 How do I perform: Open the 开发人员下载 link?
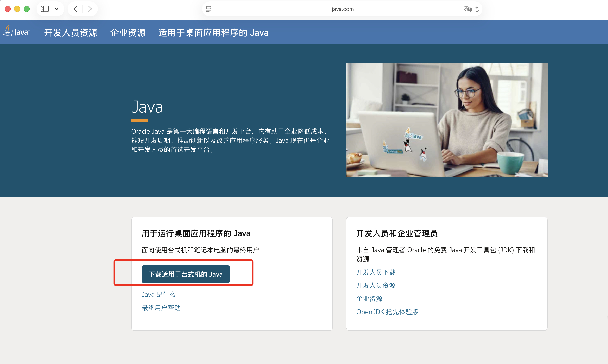[376, 272]
